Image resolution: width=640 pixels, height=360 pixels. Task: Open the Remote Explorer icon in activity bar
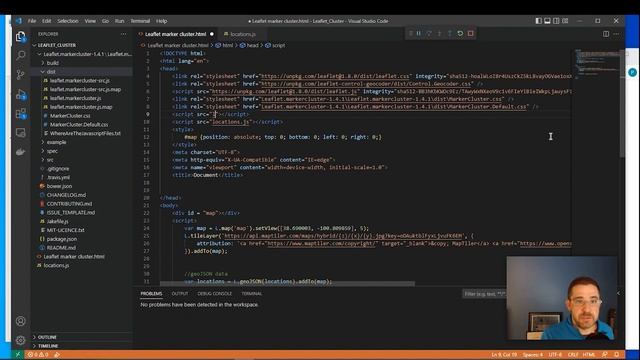click(21, 133)
